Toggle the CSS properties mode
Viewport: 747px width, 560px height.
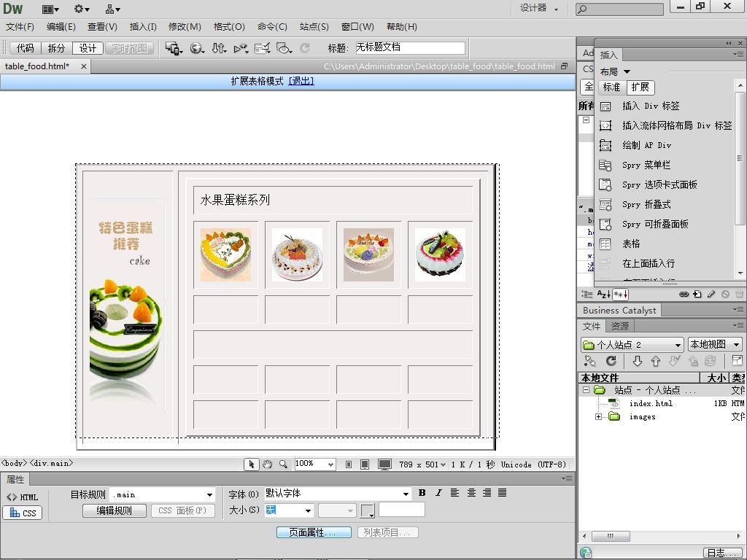(23, 513)
